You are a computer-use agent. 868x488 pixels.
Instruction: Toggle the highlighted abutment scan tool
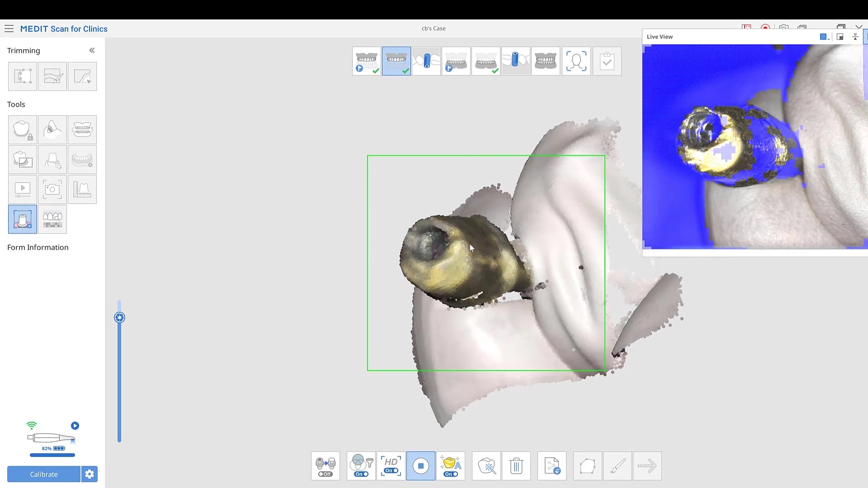click(x=23, y=219)
